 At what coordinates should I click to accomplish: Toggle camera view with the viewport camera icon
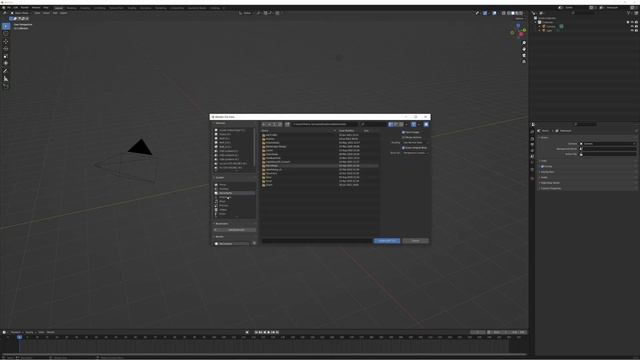pyautogui.click(x=524, y=55)
